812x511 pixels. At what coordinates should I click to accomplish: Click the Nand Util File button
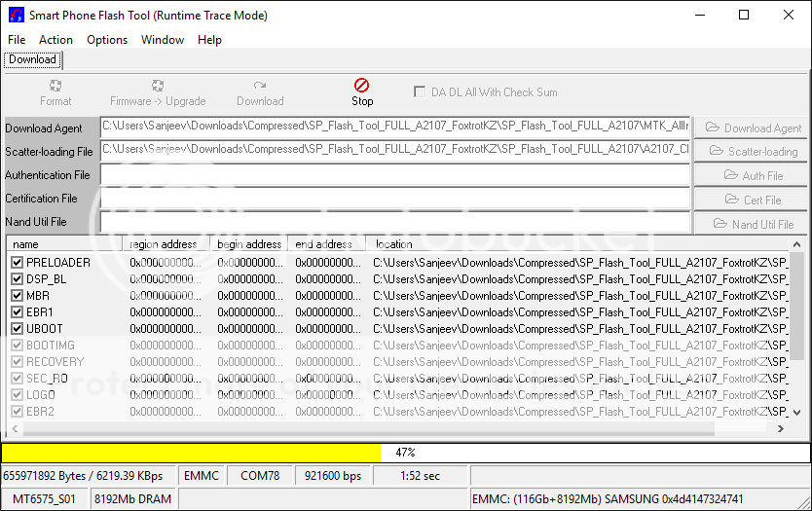tap(749, 223)
